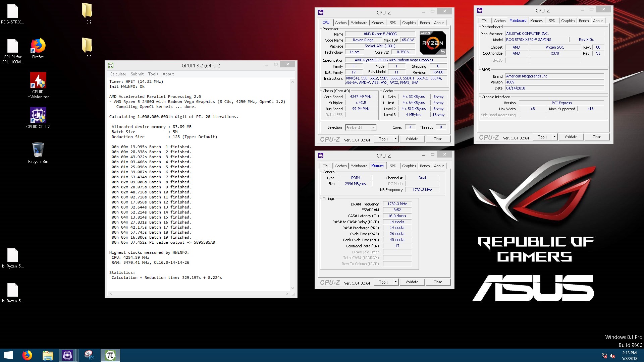Click GPUPI horizontal scrollbar left arrow
The width and height of the screenshot is (644, 362).
tap(111, 294)
